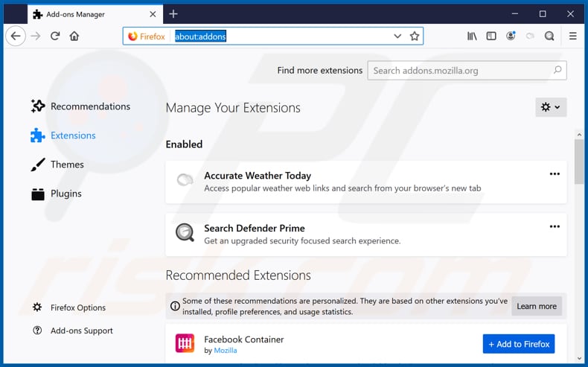Click the about:addons address bar text
588x367 pixels.
pos(200,36)
